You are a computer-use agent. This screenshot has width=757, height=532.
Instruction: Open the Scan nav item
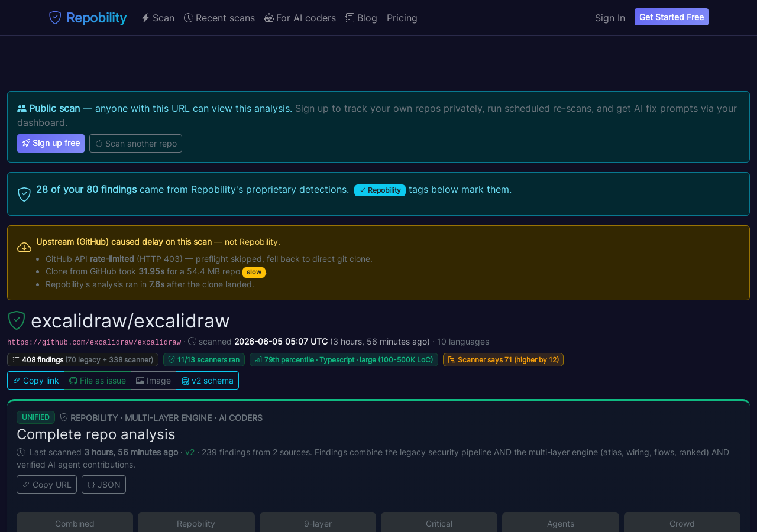pyautogui.click(x=157, y=18)
